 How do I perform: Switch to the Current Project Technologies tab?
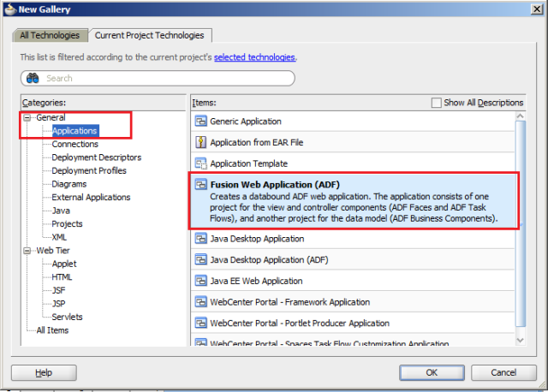[150, 35]
